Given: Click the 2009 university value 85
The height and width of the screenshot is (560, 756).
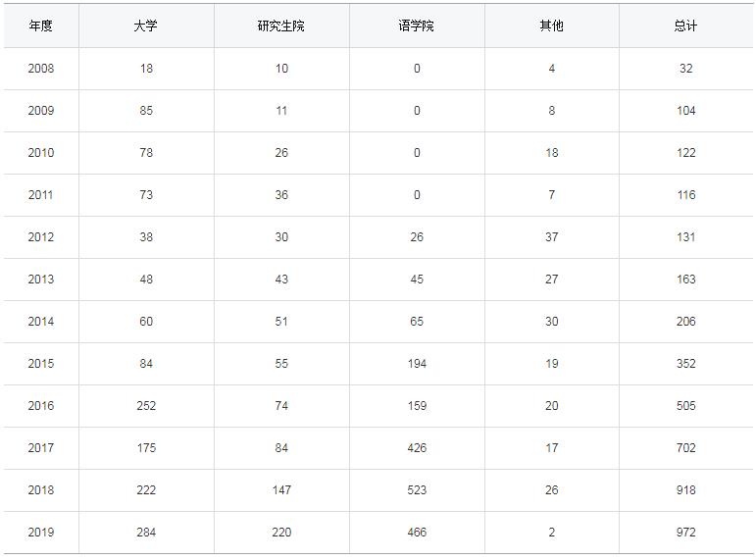Looking at the screenshot, I should coord(146,111).
